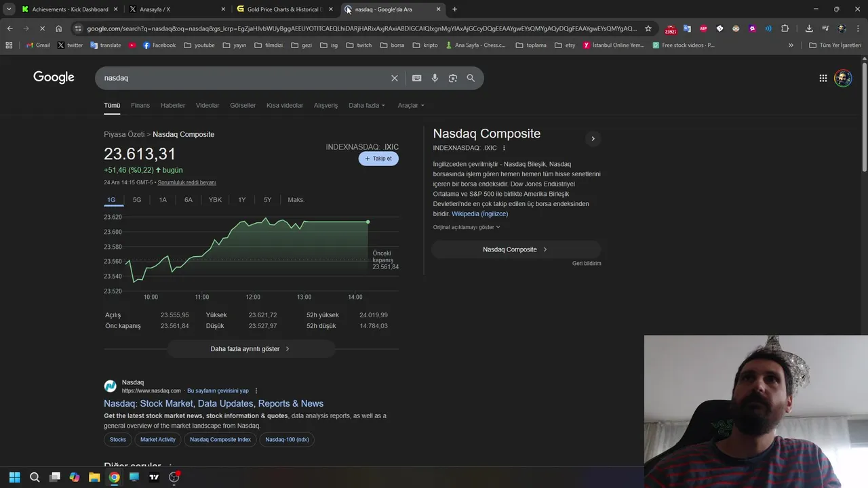The height and width of the screenshot is (488, 868).
Task: Clear the nasdaq search query with the X
Action: (x=395, y=78)
